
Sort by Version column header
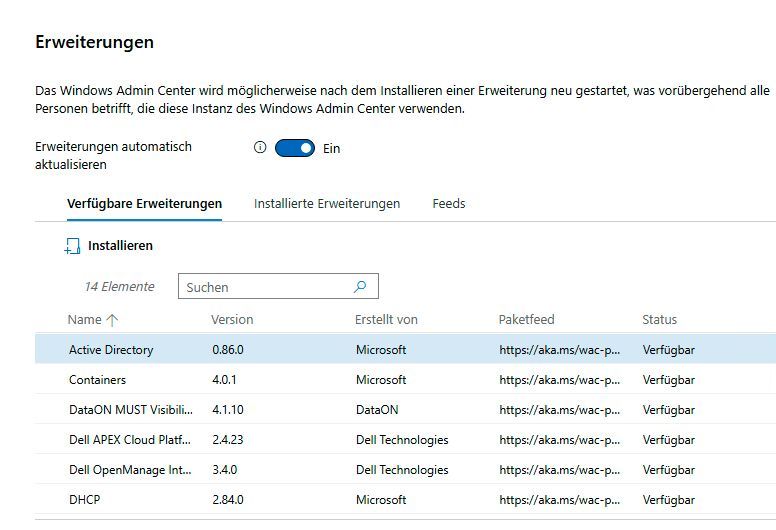pos(232,320)
